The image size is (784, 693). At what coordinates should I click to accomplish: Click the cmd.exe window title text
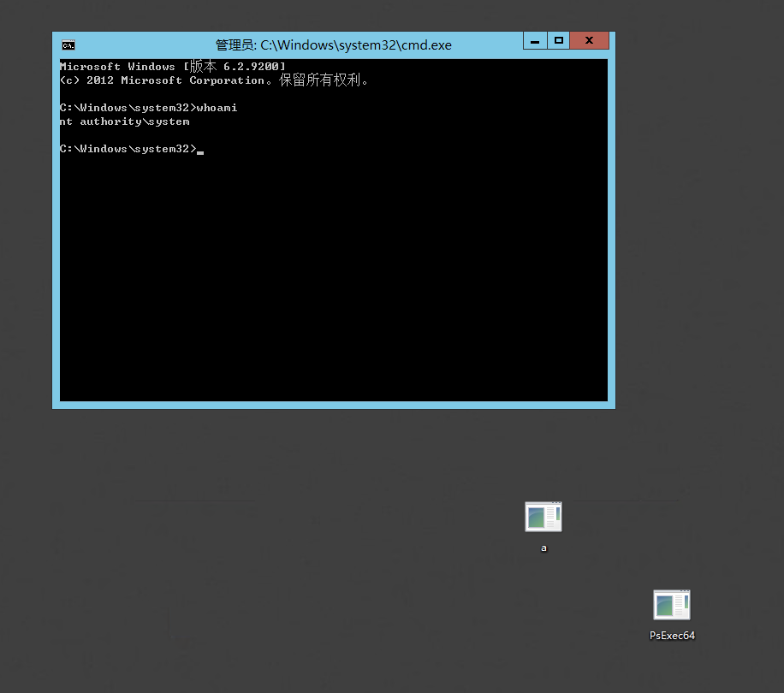(334, 45)
